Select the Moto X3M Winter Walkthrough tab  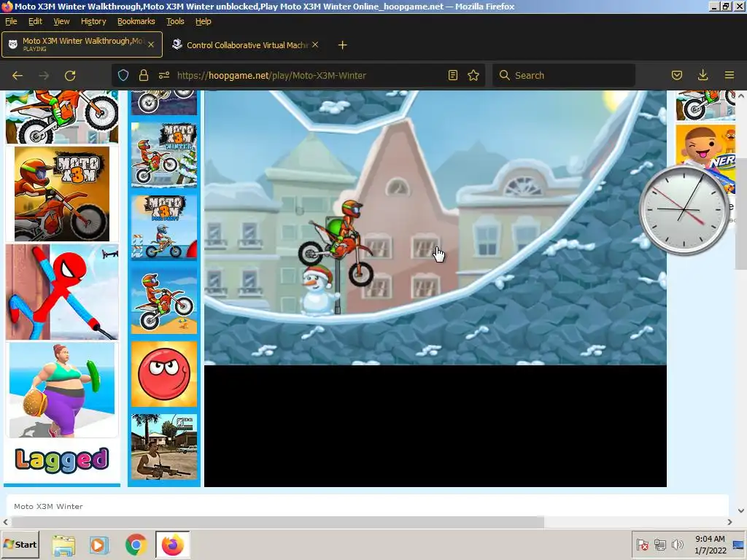(x=82, y=44)
